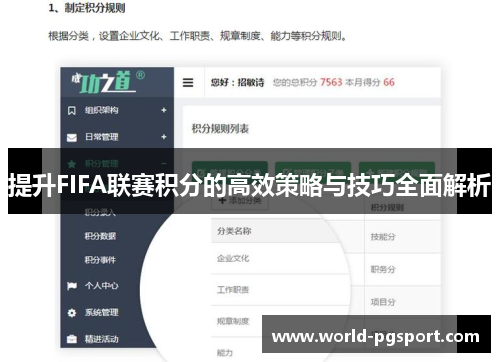Click the 1、制定积分规则 heading
The width and height of the screenshot is (500, 362).
tap(87, 8)
